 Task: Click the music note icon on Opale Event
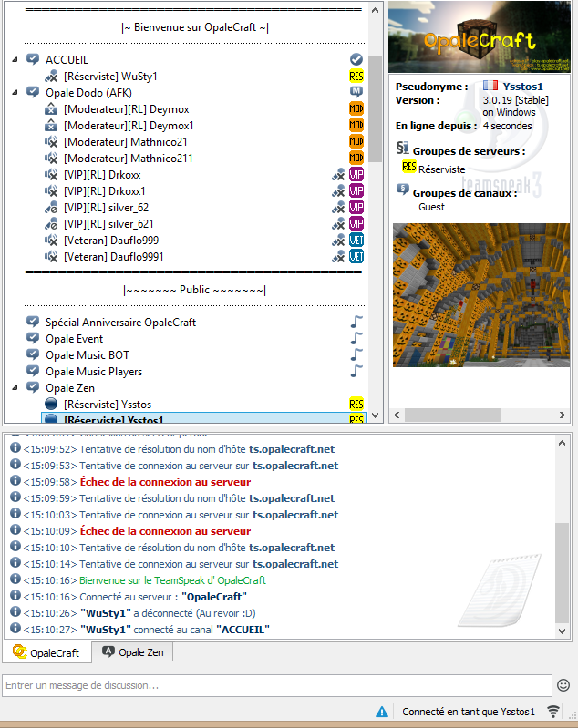[356, 338]
